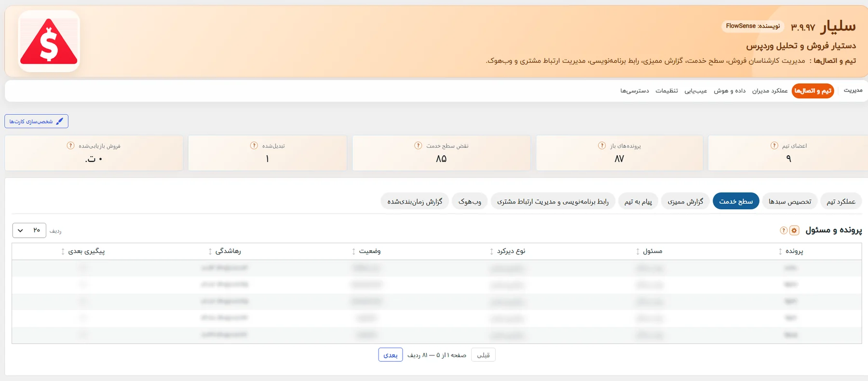Open help icon beside فروش بازیابی‌شده card
The width and height of the screenshot is (868, 381).
click(70, 146)
